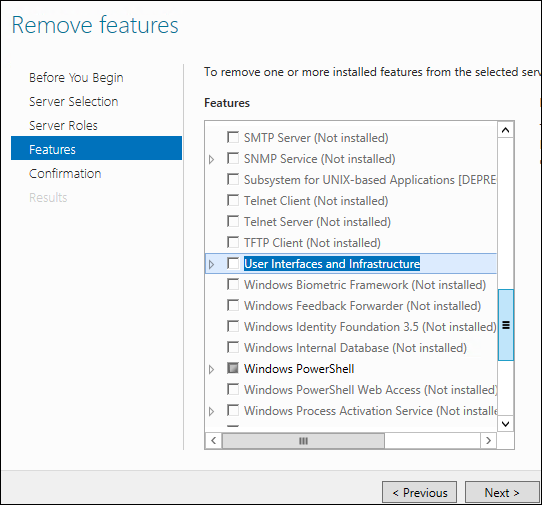Select the SMTP Server (Not installed) row text

click(x=316, y=138)
